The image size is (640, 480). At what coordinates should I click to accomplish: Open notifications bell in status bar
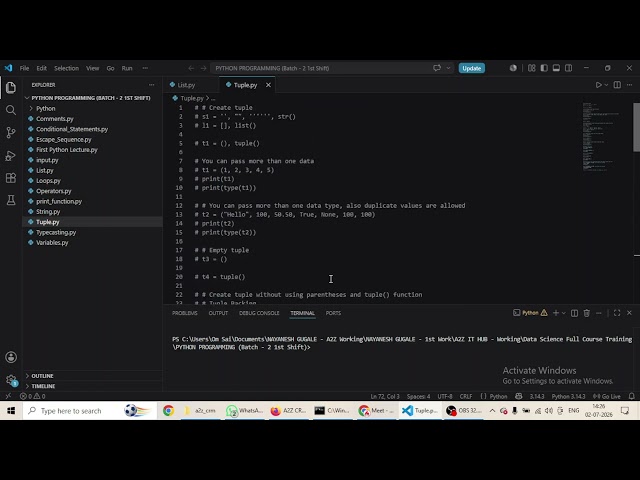pyautogui.click(x=631, y=396)
